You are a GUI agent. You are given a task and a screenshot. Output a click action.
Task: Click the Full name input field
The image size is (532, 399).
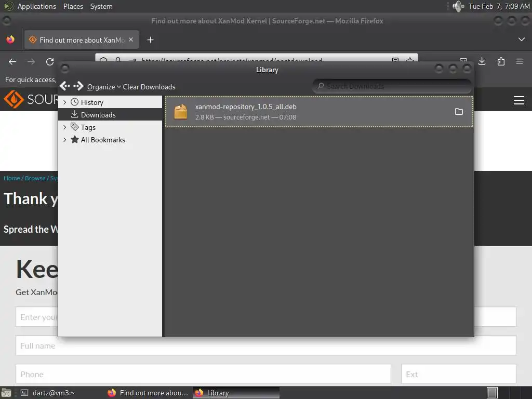pos(266,345)
